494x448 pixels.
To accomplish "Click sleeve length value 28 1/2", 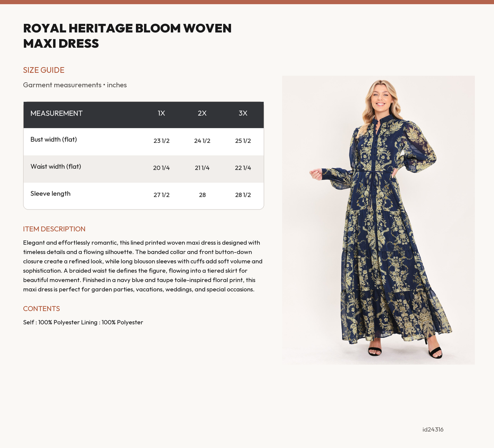I will [243, 195].
